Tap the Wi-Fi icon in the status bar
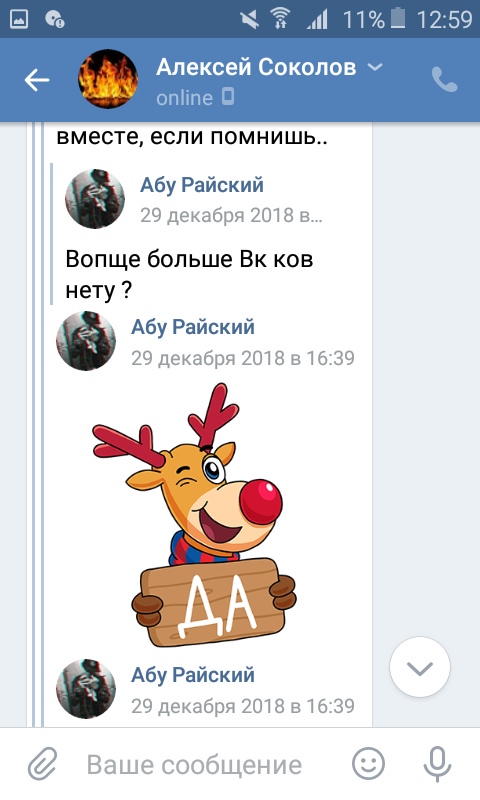480x800 pixels. pos(280,19)
